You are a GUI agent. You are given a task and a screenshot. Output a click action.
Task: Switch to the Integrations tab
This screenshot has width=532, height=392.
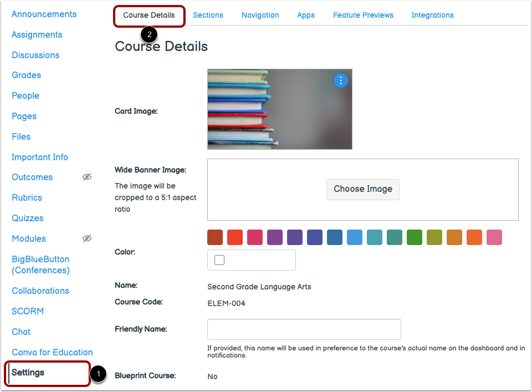click(x=432, y=15)
